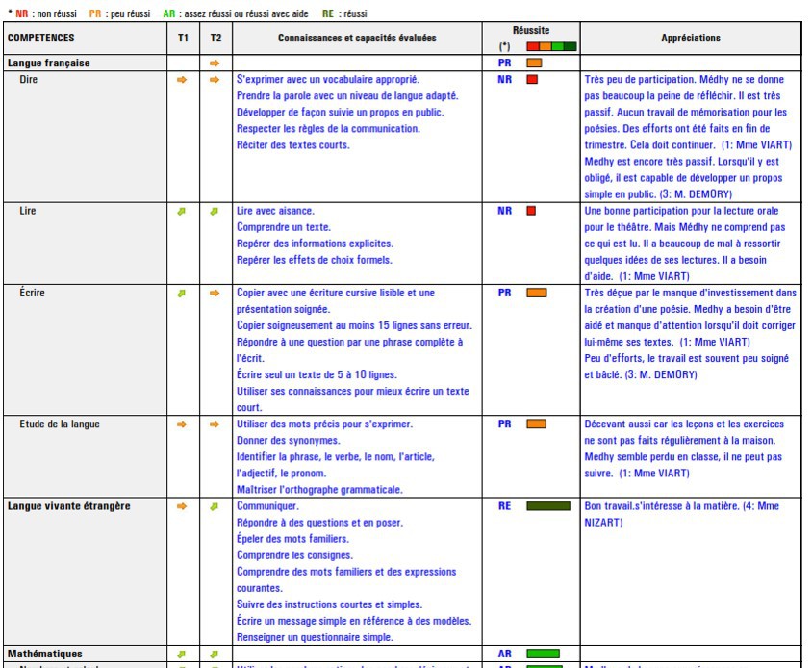Click the 'Donner des synonymes.' skill text
This screenshot has width=812, height=668.
[289, 441]
